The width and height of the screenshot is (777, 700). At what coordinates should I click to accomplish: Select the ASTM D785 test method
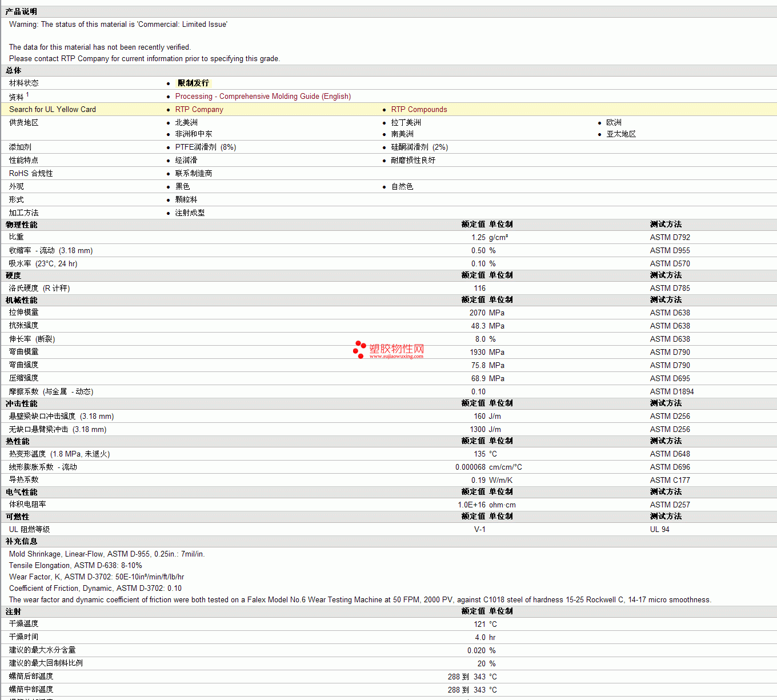pyautogui.click(x=670, y=289)
